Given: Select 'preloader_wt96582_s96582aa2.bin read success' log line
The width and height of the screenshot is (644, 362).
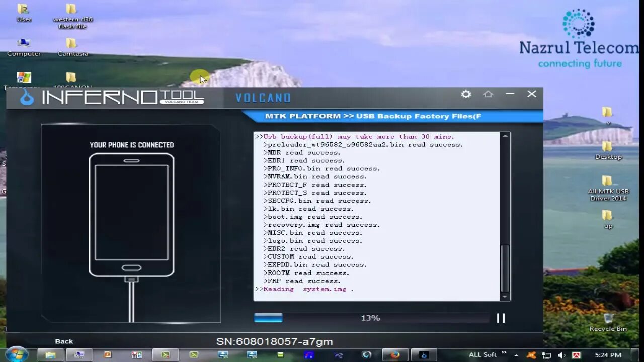Looking at the screenshot, I should [x=363, y=145].
